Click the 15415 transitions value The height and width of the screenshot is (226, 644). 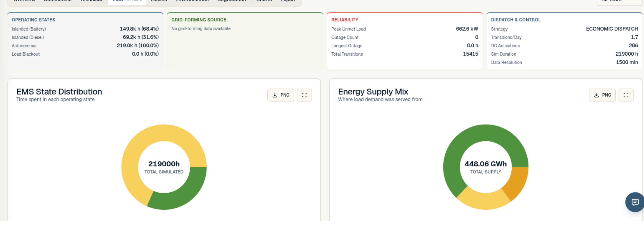pos(471,54)
